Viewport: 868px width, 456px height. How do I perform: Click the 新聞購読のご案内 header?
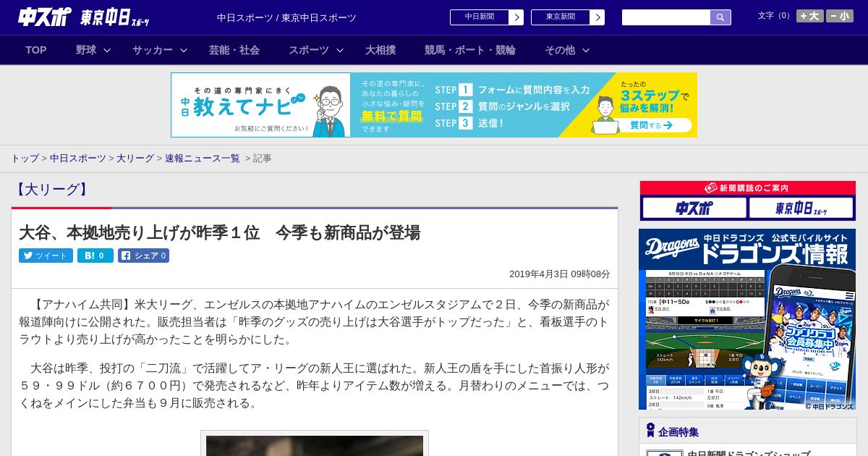748,188
